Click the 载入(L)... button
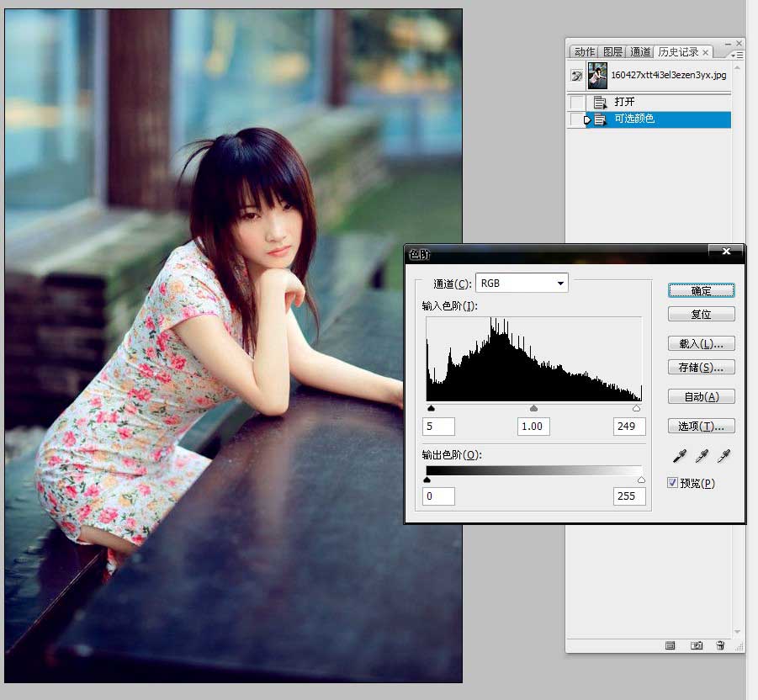 pyautogui.click(x=701, y=344)
